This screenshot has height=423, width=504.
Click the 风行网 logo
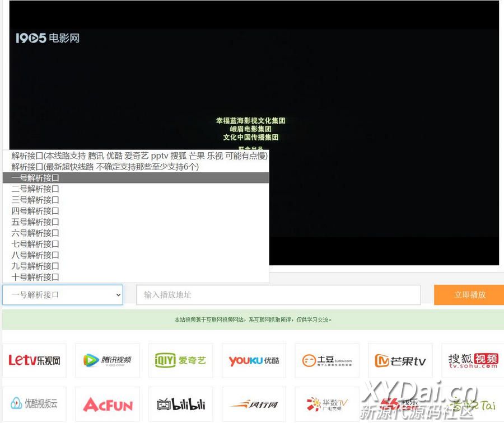[254, 404]
